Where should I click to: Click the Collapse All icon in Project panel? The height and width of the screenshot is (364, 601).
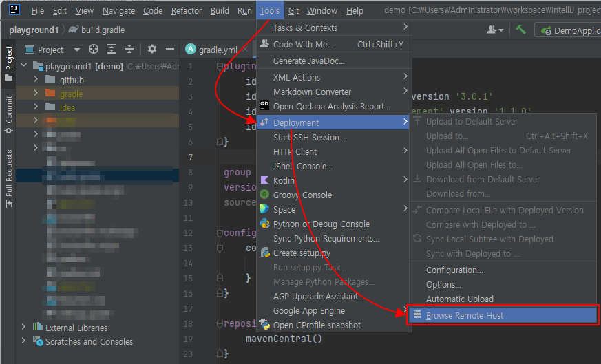pyautogui.click(x=129, y=49)
